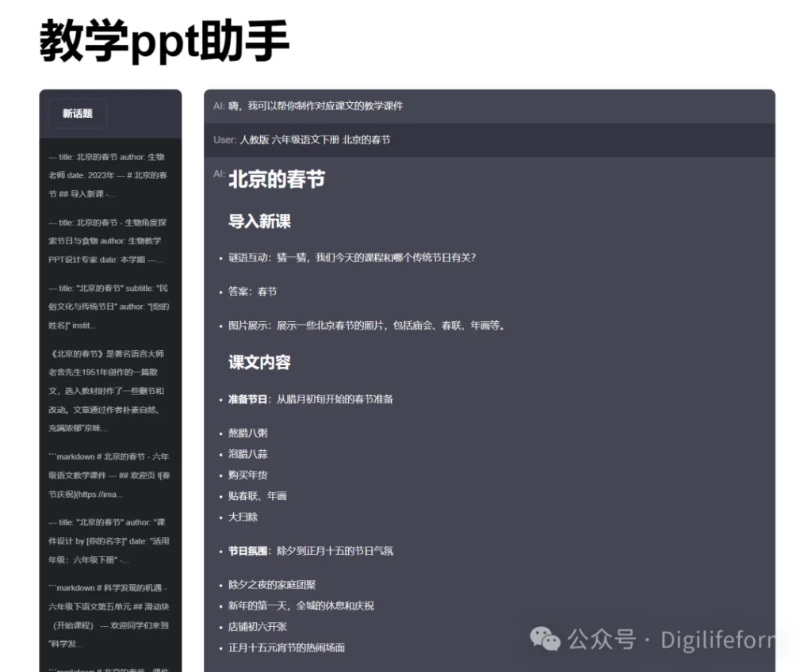Open history item about 生物角度探索节日与食物

pyautogui.click(x=109, y=241)
